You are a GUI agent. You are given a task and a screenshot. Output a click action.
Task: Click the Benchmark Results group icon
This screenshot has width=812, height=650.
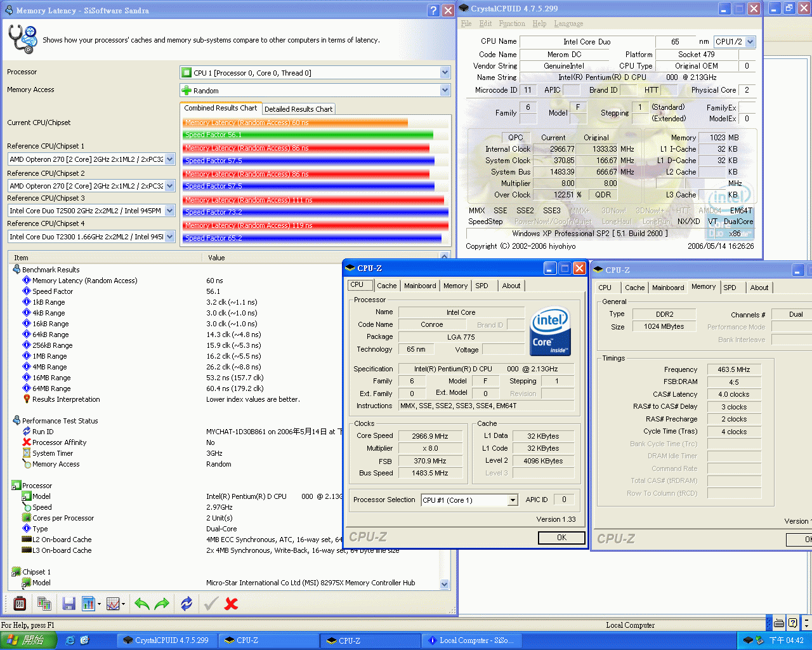[x=16, y=270]
